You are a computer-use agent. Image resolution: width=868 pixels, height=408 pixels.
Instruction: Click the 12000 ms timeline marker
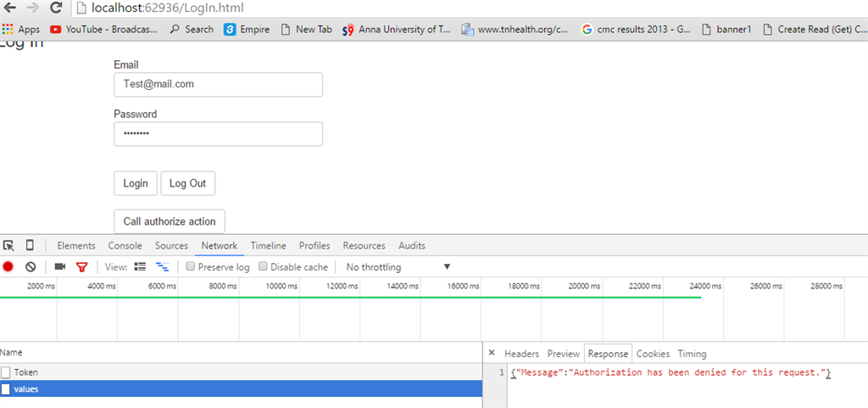click(x=344, y=286)
